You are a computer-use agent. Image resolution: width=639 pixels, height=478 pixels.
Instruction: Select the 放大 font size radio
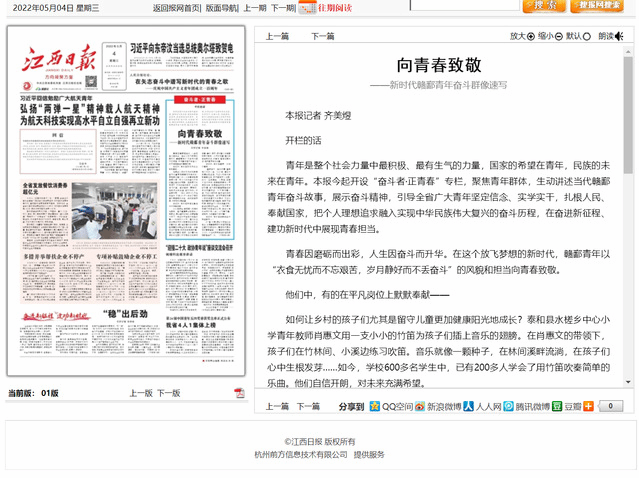click(531, 36)
